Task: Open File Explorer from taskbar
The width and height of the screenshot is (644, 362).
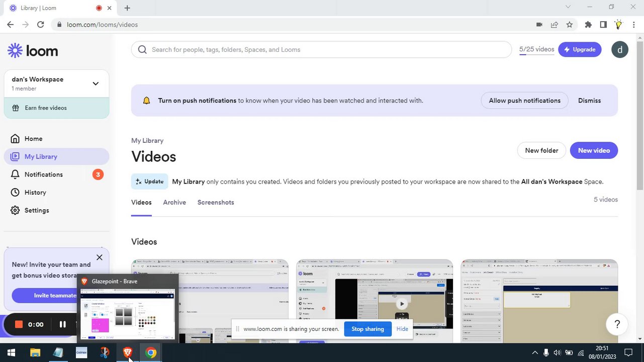Action: coord(35,352)
